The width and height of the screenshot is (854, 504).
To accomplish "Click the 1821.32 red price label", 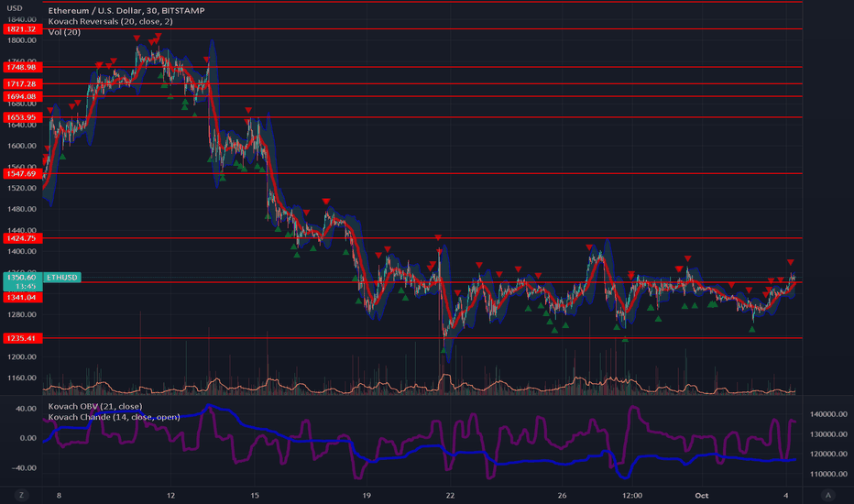I will (22, 29).
